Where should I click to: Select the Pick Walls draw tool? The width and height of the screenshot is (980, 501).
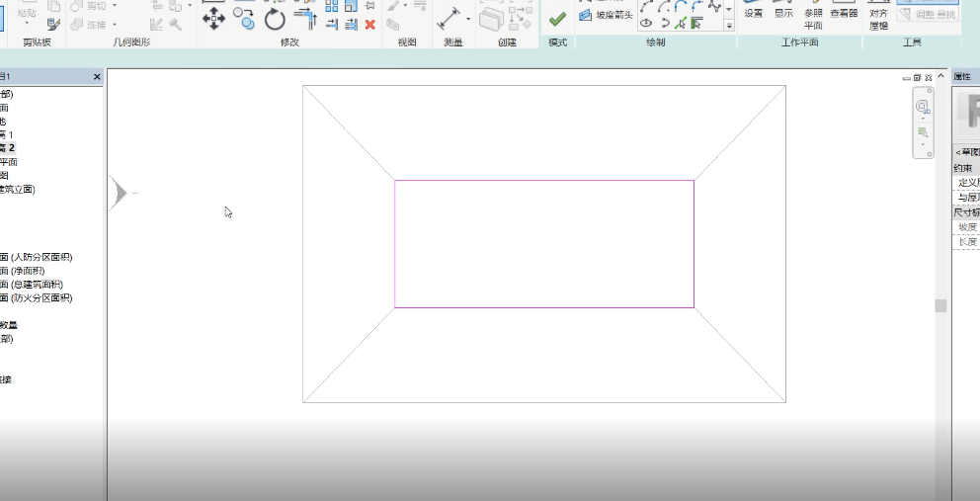[x=696, y=23]
